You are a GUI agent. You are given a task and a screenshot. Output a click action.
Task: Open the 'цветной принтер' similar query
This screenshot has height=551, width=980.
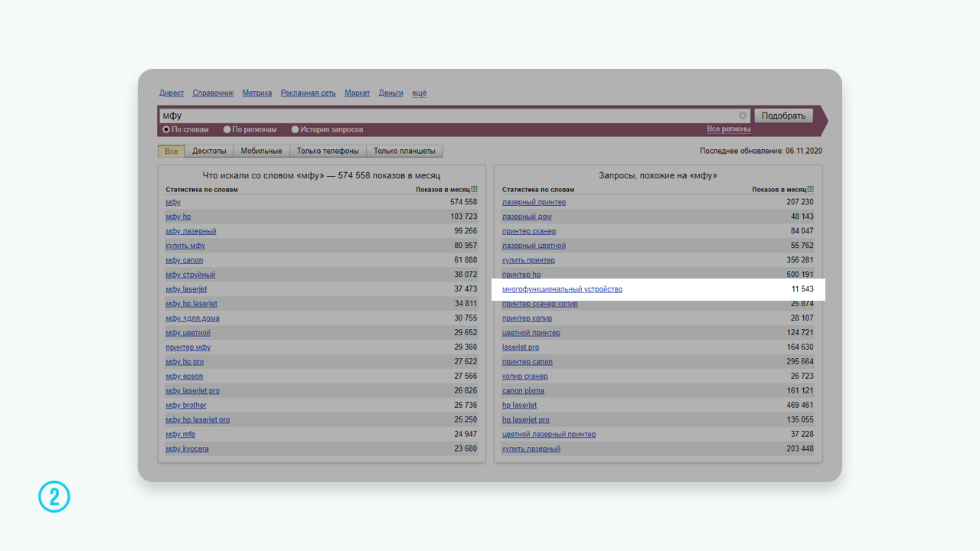(531, 333)
